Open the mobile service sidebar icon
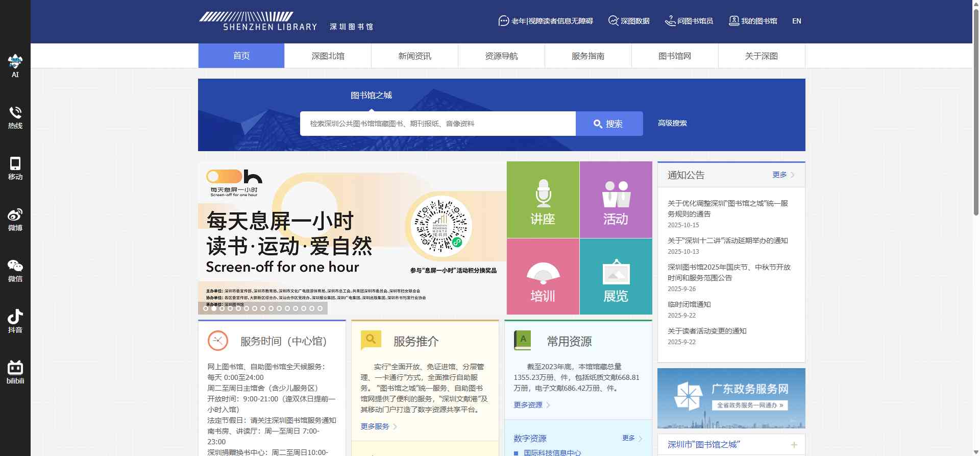 tap(15, 167)
